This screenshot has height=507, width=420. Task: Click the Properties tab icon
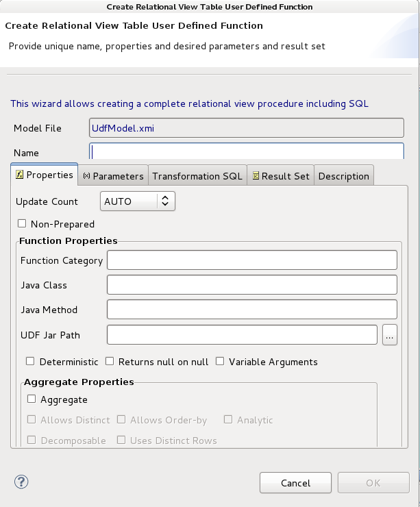coord(20,175)
